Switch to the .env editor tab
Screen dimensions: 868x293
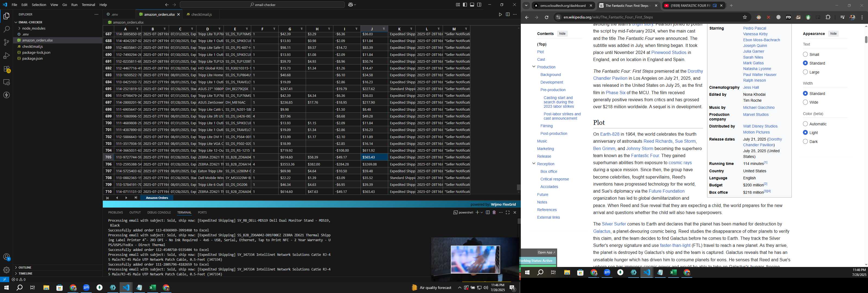tap(114, 14)
